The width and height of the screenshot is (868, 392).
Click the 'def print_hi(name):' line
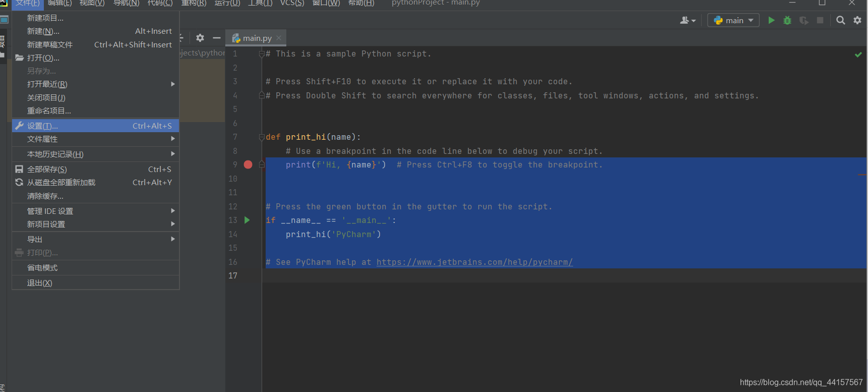tap(313, 137)
